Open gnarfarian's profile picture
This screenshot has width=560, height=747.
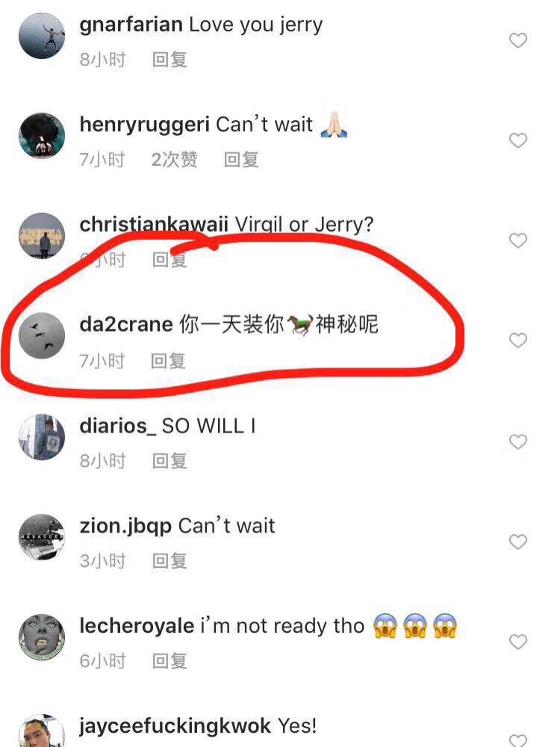click(42, 36)
